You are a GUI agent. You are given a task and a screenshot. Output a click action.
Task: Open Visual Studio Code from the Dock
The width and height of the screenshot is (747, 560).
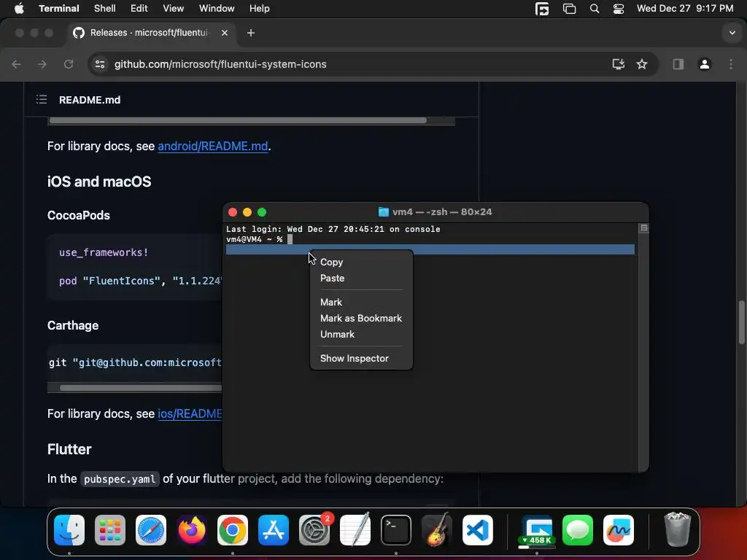(477, 530)
